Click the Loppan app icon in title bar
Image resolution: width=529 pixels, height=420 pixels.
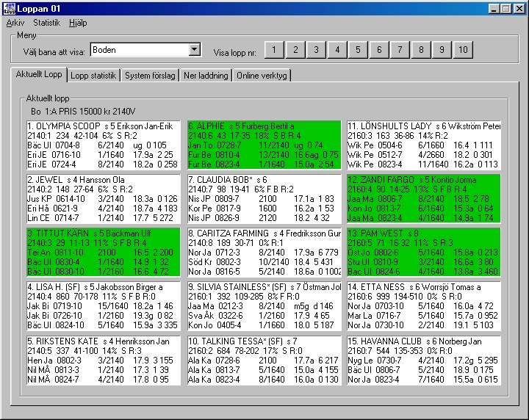9,9
